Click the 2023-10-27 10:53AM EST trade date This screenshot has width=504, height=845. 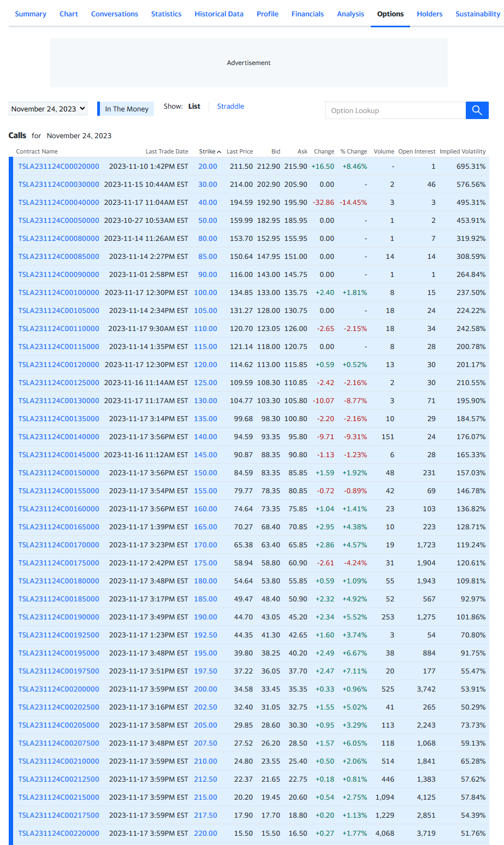pos(146,220)
